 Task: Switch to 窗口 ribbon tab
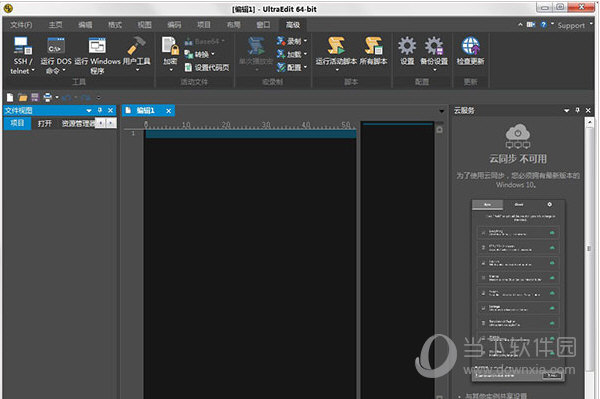[x=263, y=25]
